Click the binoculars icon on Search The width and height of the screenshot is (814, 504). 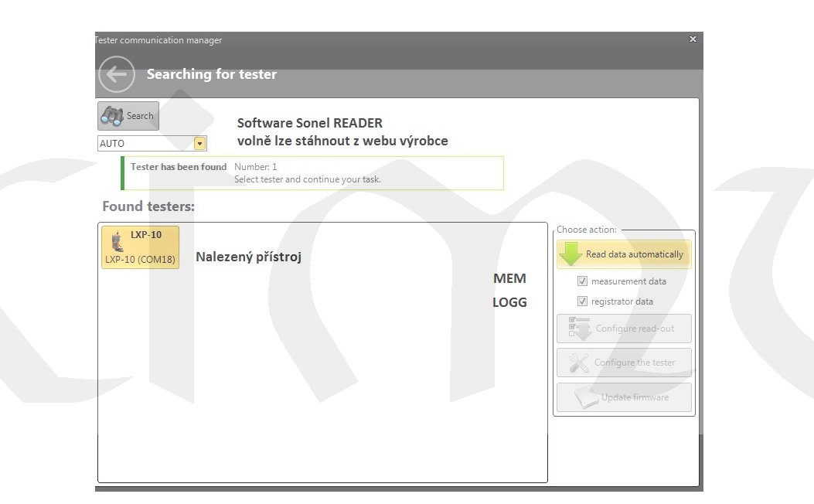[112, 116]
